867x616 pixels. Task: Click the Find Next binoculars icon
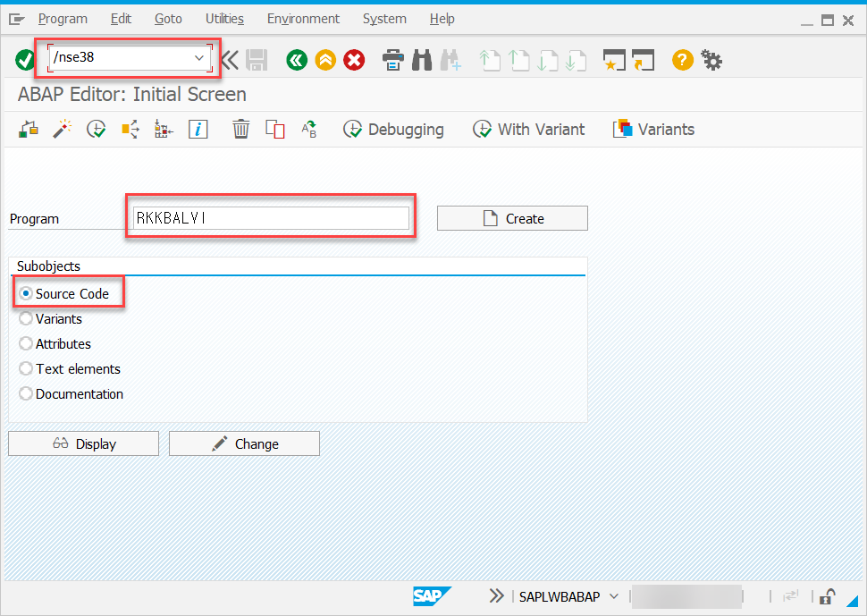[450, 60]
